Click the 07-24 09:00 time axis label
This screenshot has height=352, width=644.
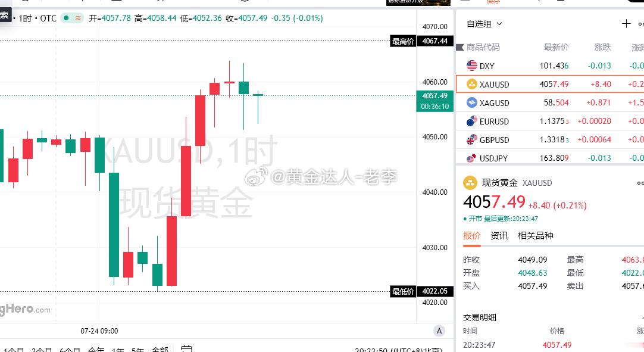click(x=99, y=331)
